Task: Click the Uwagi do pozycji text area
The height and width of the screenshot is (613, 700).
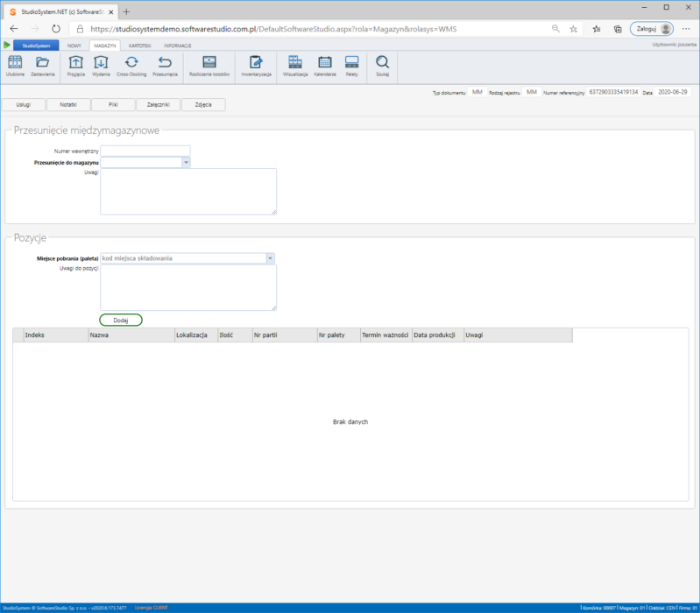Action: 188,287
